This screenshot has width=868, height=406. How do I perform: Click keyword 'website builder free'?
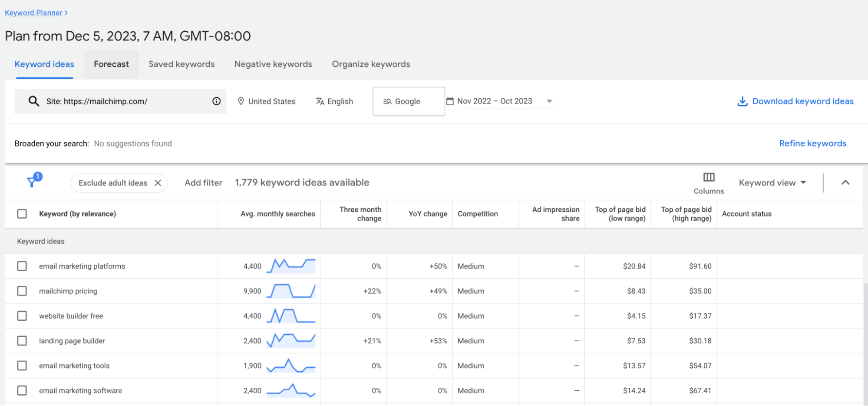[x=71, y=316]
